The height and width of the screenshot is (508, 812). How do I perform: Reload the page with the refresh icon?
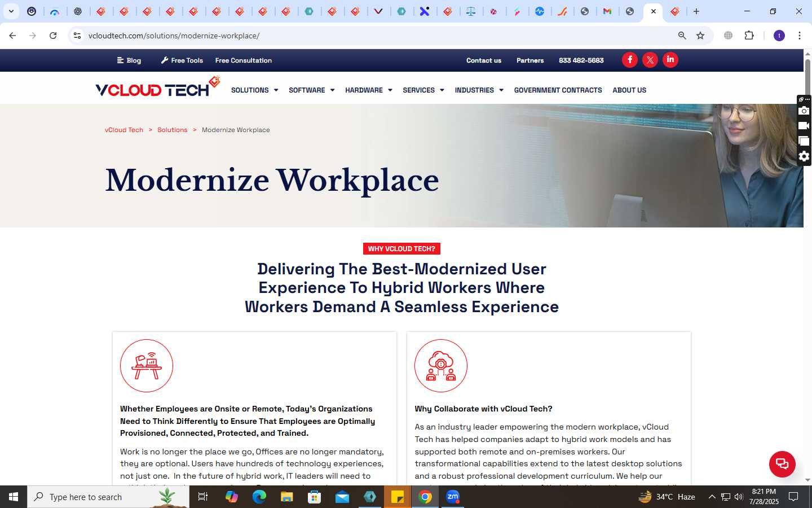[53, 36]
